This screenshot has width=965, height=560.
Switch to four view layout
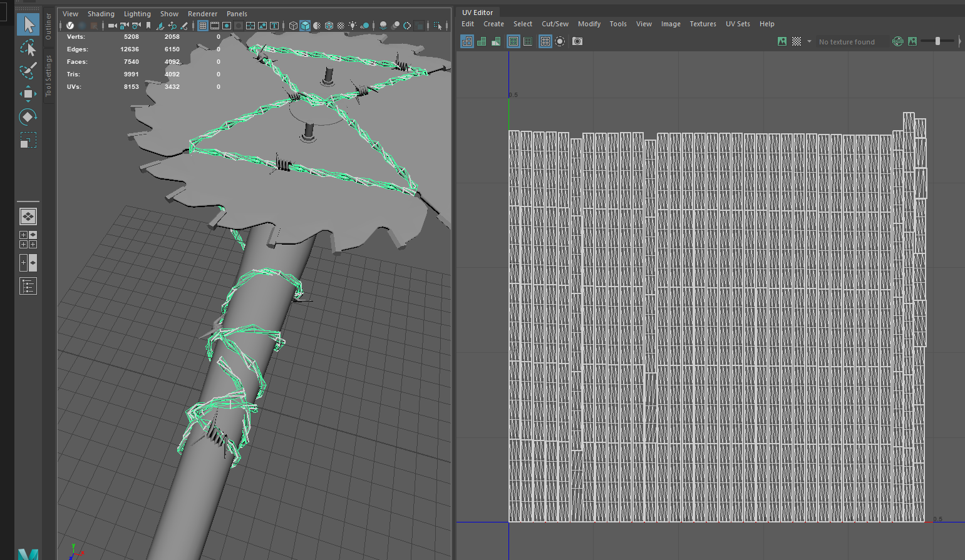[28, 240]
